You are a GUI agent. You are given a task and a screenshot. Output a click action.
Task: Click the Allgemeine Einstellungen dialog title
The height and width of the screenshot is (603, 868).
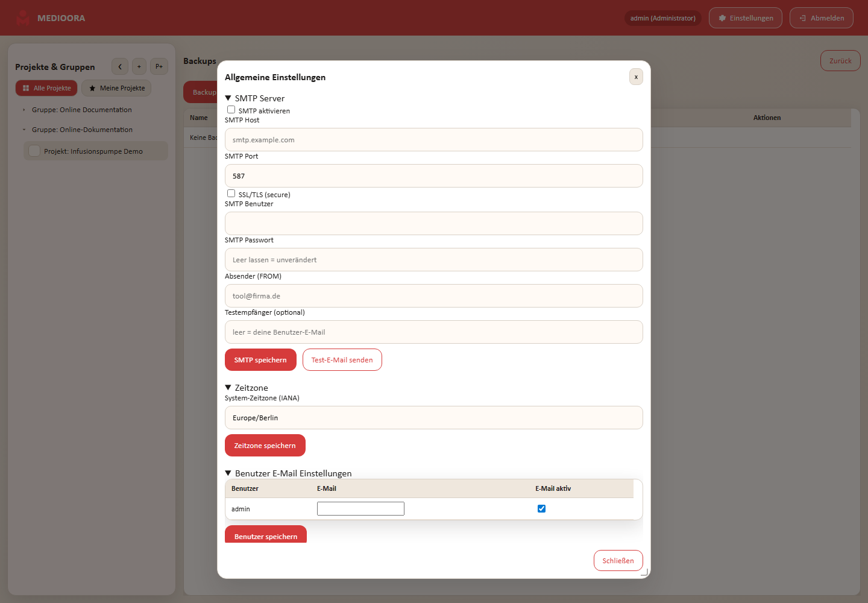tap(275, 77)
